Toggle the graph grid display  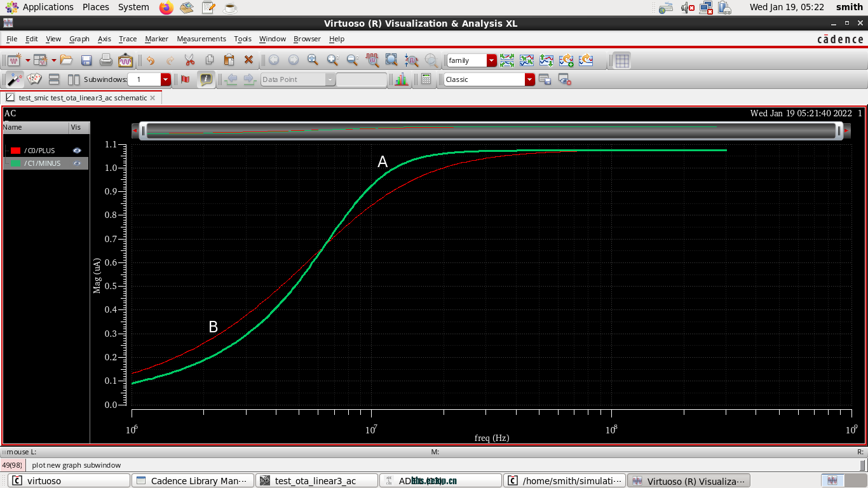pos(622,60)
